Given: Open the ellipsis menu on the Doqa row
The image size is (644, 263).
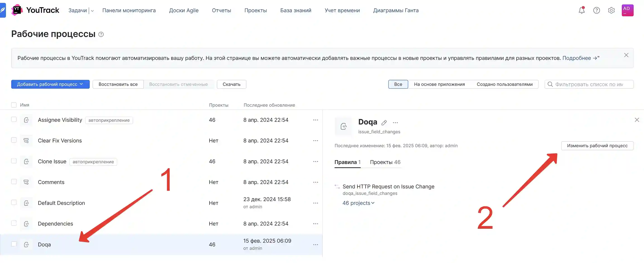Looking at the screenshot, I should click(316, 244).
